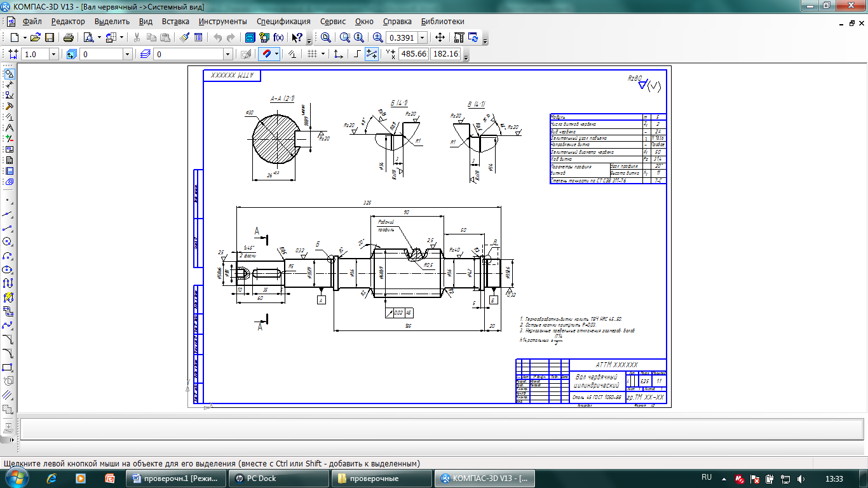Toggle the rounding mode button
Viewport: 868px width, 488px height.
click(x=372, y=54)
